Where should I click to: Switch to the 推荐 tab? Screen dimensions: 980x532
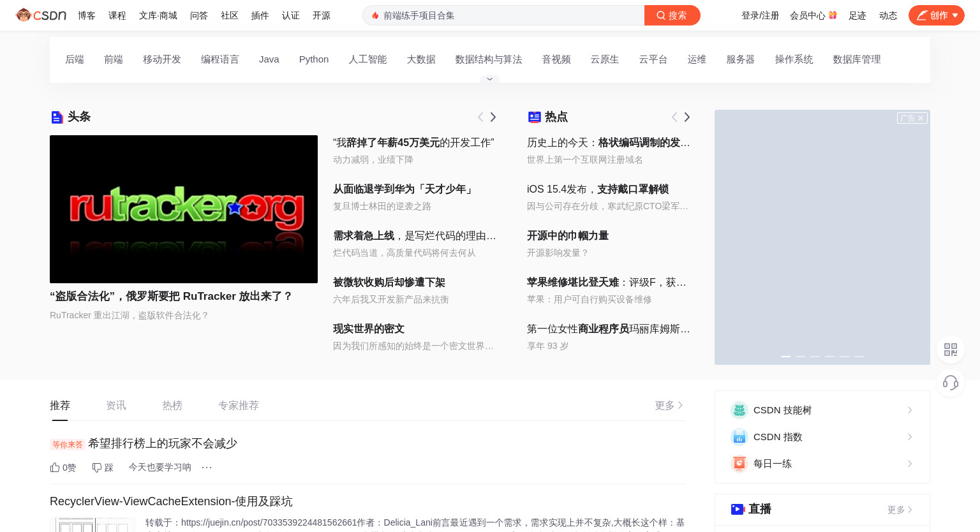(x=60, y=406)
